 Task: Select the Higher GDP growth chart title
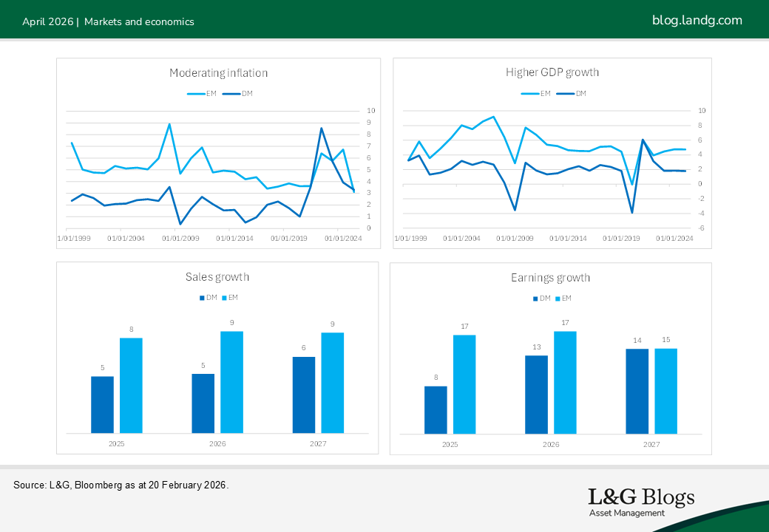[x=552, y=72]
